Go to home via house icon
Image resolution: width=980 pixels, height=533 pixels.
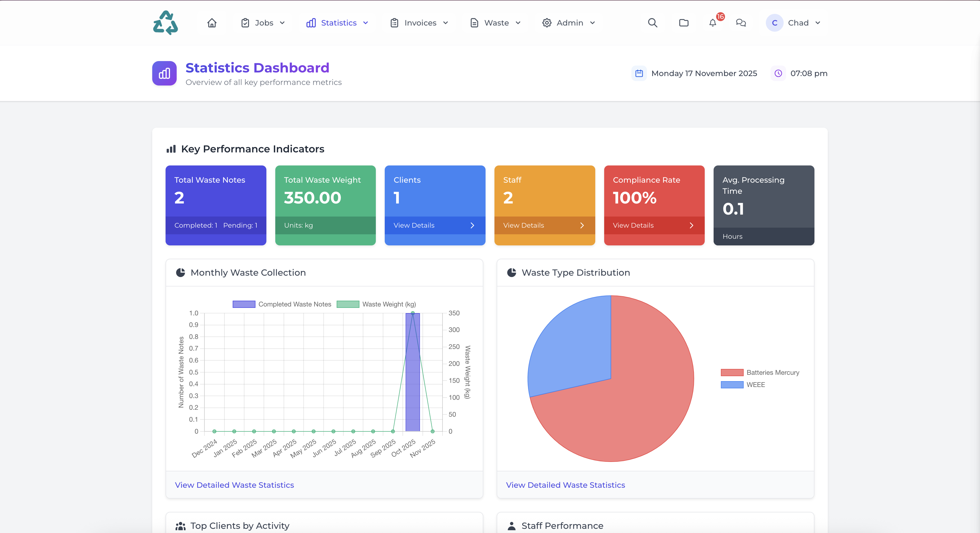pyautogui.click(x=212, y=23)
